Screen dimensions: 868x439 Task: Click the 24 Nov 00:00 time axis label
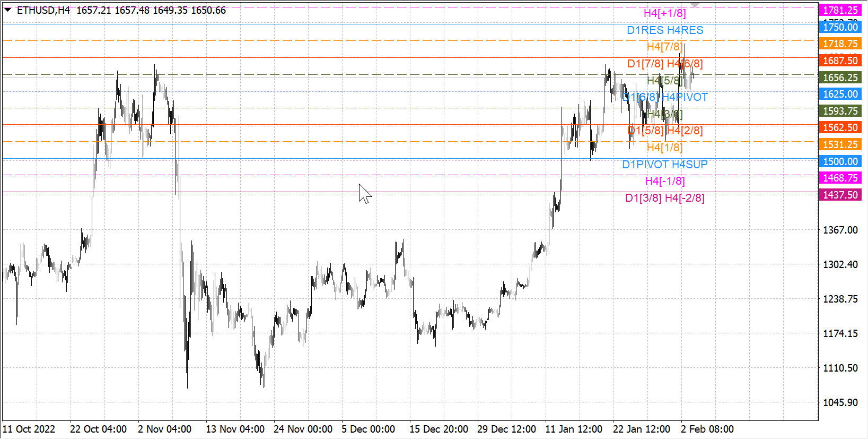(x=303, y=429)
